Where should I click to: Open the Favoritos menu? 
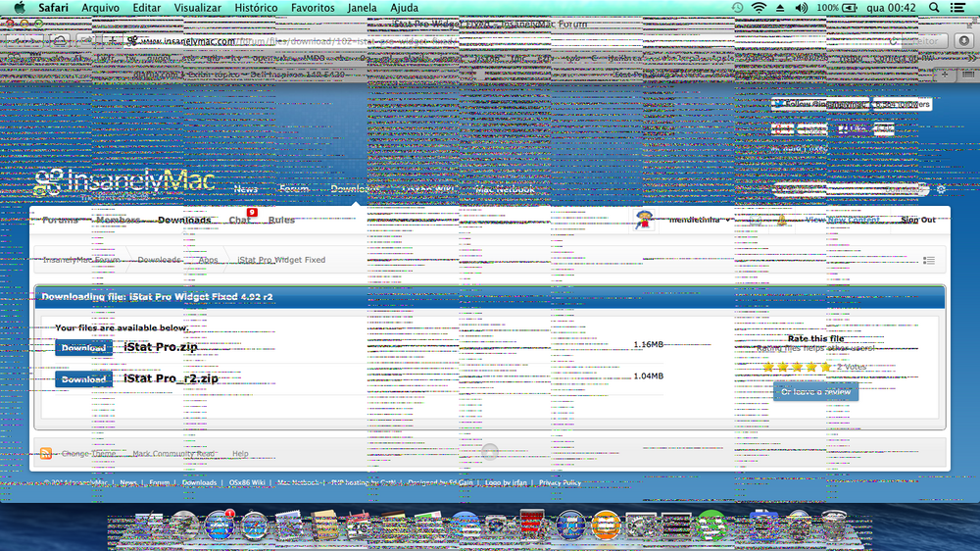[313, 8]
